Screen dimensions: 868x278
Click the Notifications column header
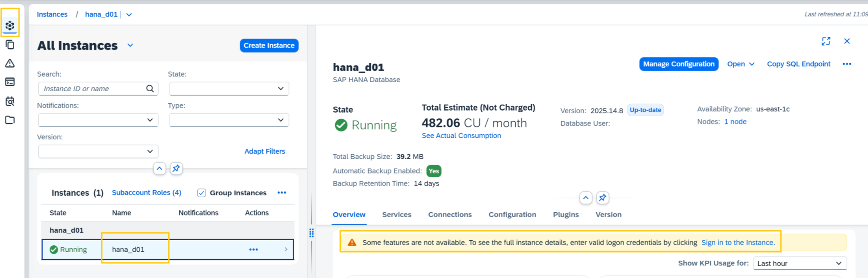[x=198, y=213]
